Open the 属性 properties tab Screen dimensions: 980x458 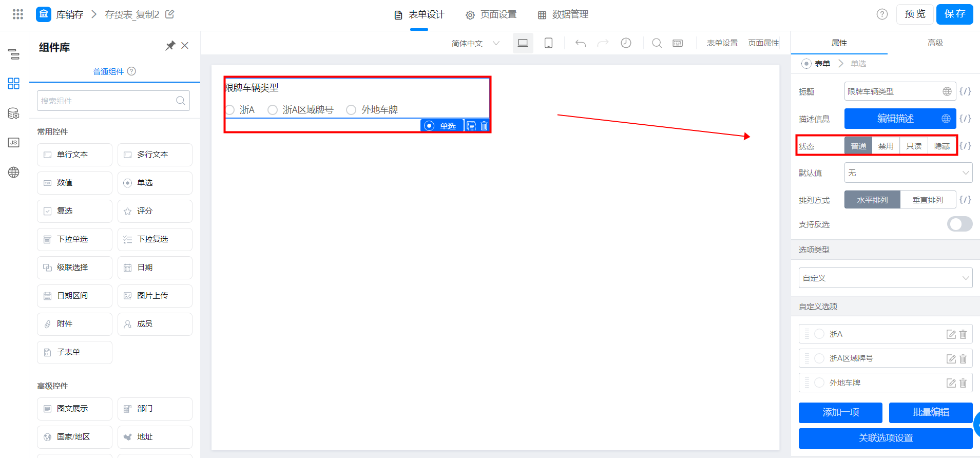[839, 43]
